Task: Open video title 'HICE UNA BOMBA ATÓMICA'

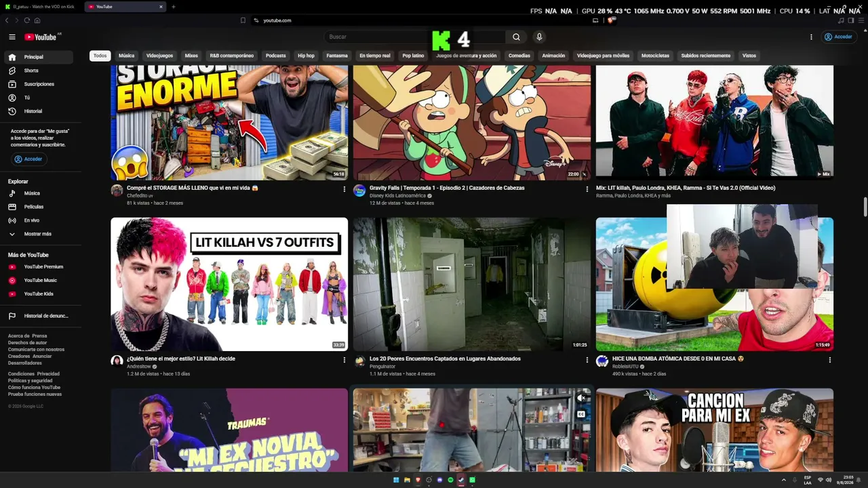Action: coord(678,359)
